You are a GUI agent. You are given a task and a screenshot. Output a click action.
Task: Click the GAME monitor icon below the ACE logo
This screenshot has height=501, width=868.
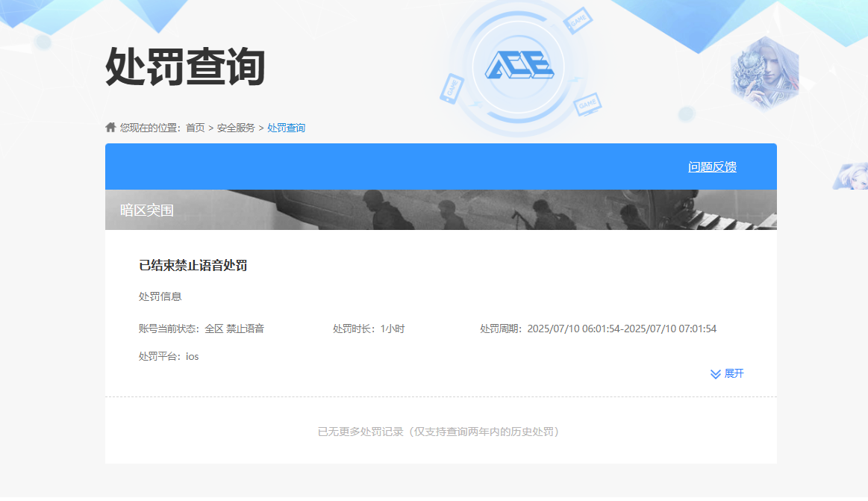pos(588,105)
